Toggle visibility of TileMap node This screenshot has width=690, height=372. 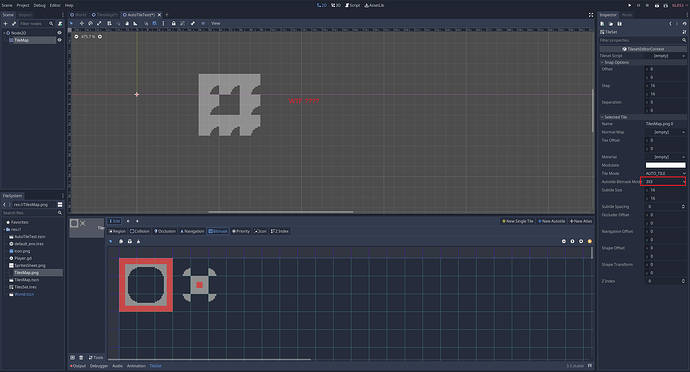point(59,40)
